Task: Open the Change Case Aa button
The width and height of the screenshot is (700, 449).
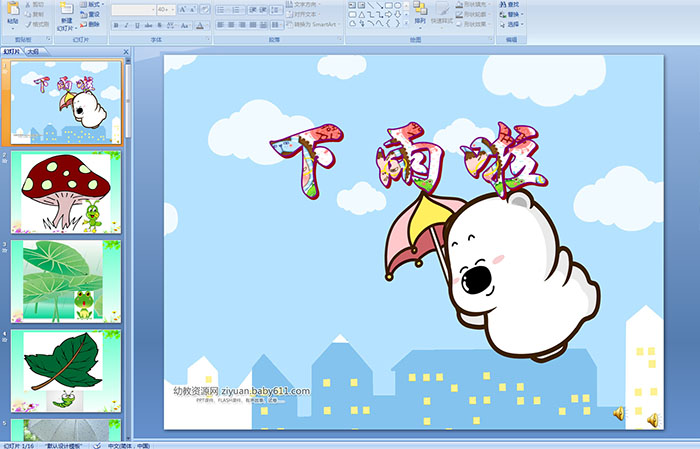Action: [185, 25]
